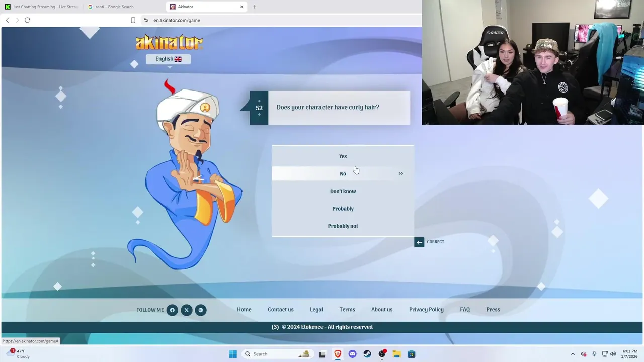Go back in browser history
The height and width of the screenshot is (362, 644).
[7, 20]
